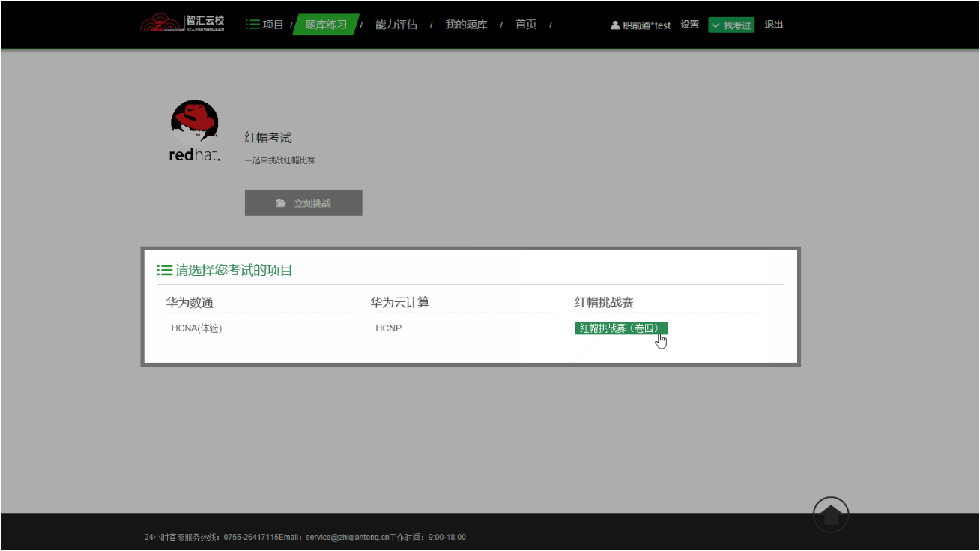Select HCNA(体验) under 华为数通
The width and height of the screenshot is (980, 551).
coord(196,328)
